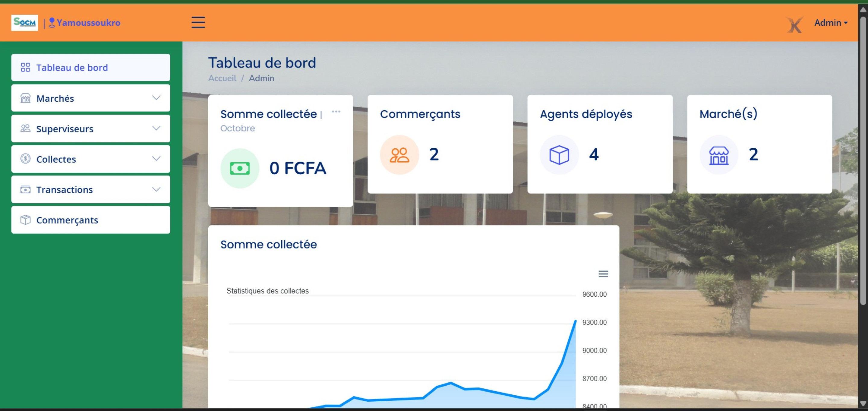
Task: Click the chart line peak point
Action: coord(575,321)
